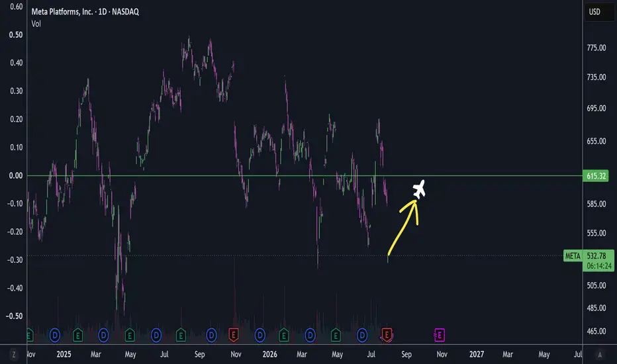Open green earnings marker after 2026 label
The image size is (617, 364).
tap(284, 336)
